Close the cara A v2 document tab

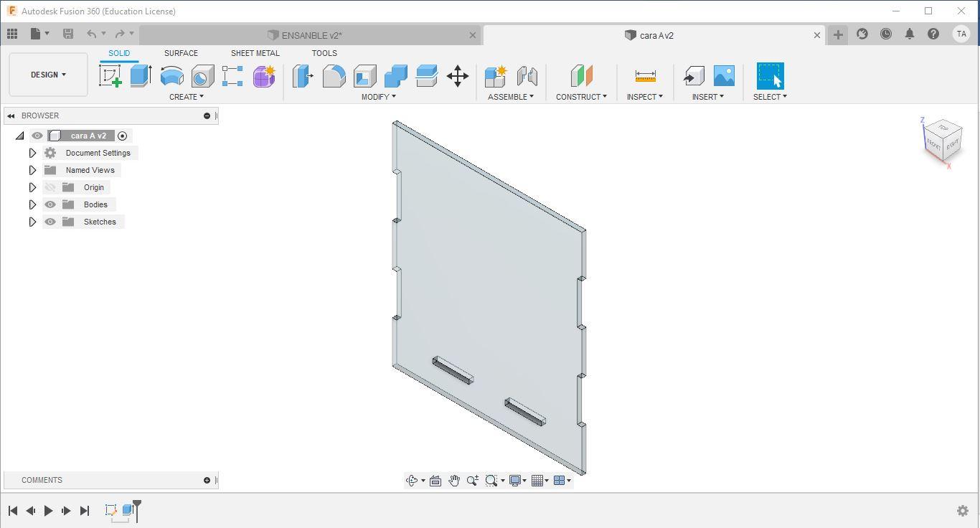[816, 35]
